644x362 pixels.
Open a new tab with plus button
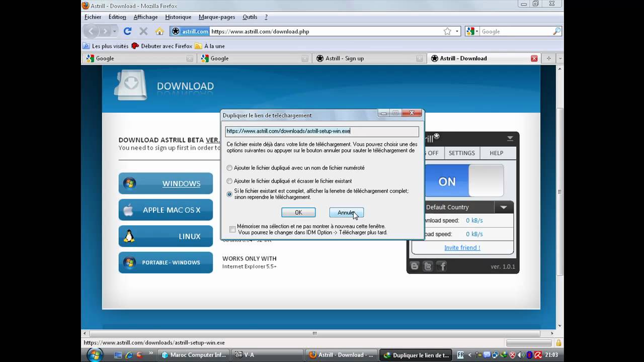pos(549,58)
